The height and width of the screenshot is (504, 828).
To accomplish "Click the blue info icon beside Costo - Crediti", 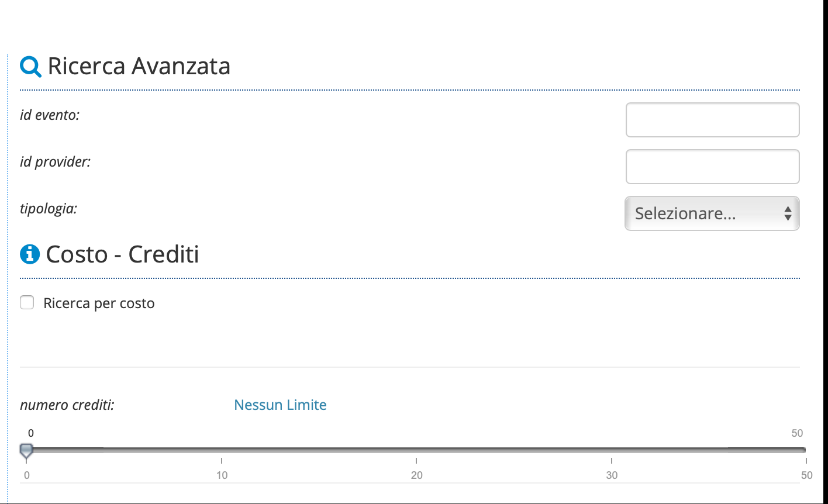I will tap(30, 254).
